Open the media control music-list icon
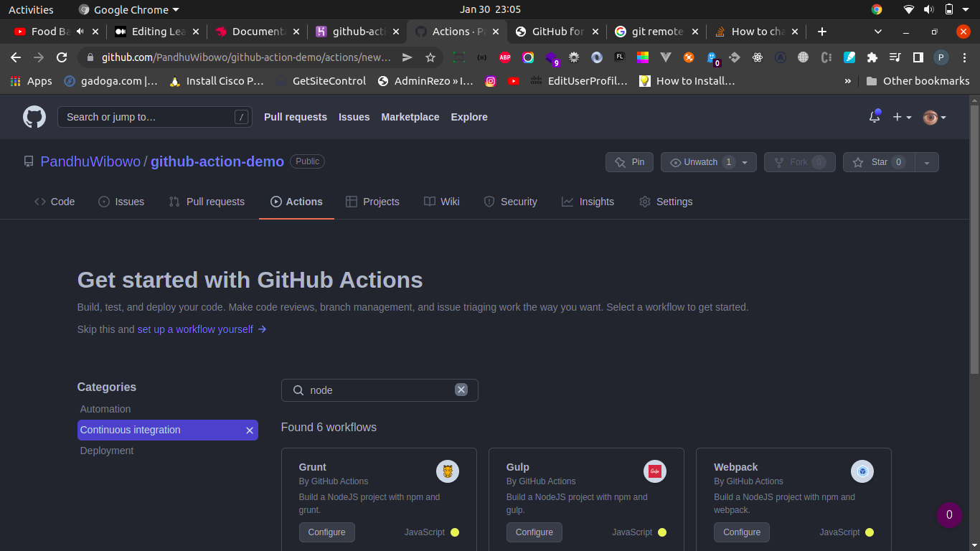 (895, 57)
